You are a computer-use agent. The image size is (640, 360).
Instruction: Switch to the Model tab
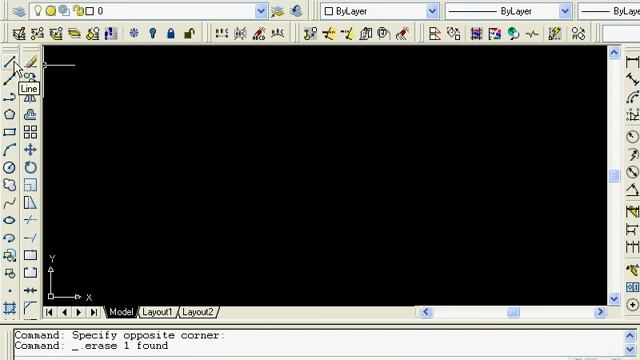click(x=121, y=312)
